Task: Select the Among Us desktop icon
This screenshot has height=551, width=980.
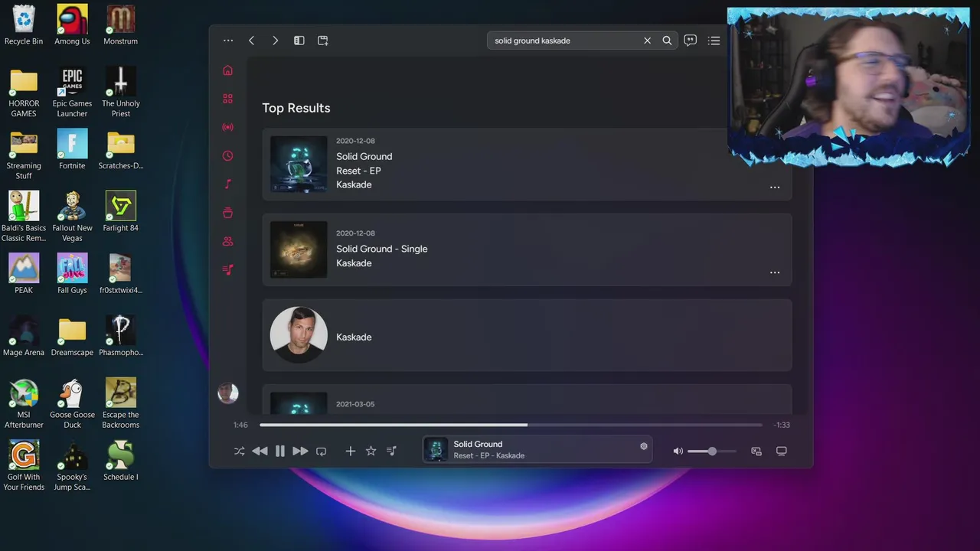Action: pyautogui.click(x=72, y=25)
